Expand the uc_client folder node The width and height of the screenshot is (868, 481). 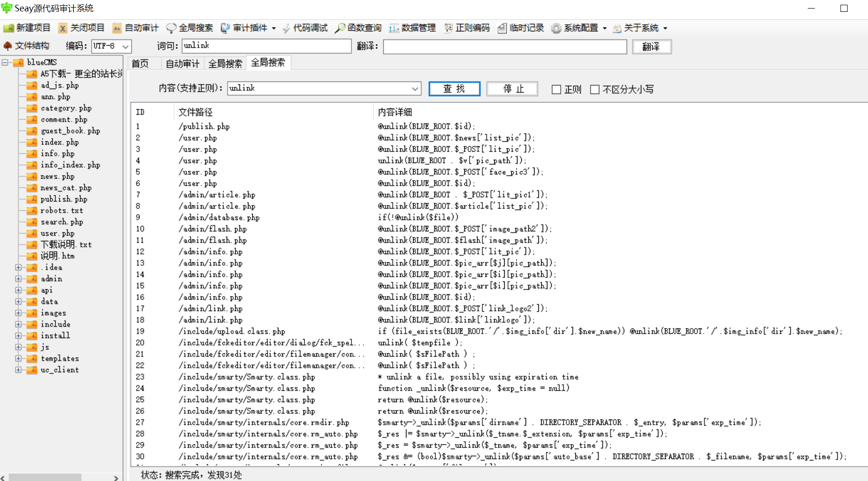pyautogui.click(x=18, y=370)
